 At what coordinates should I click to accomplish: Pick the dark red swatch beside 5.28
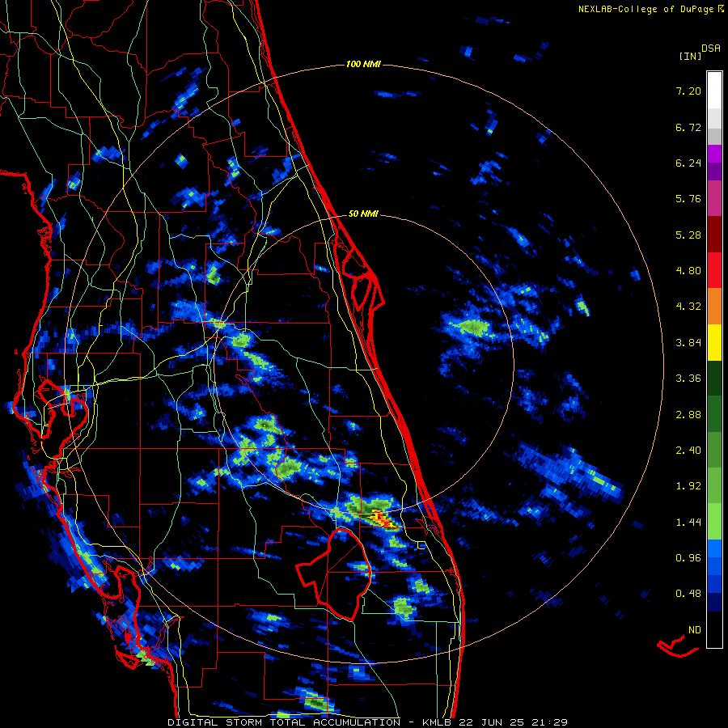[x=714, y=235]
